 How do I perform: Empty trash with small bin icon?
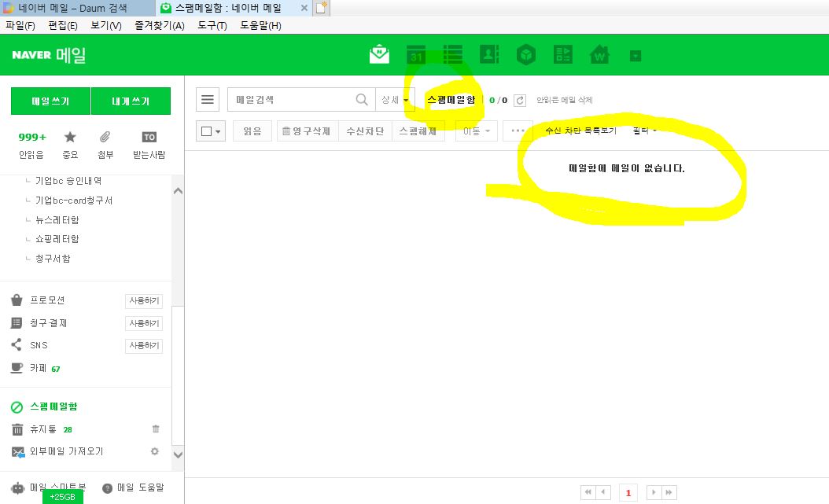(156, 429)
